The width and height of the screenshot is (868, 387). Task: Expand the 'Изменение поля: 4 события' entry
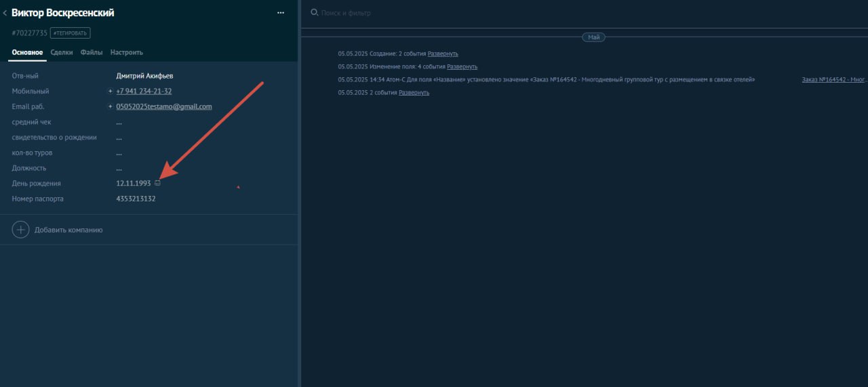tap(462, 66)
